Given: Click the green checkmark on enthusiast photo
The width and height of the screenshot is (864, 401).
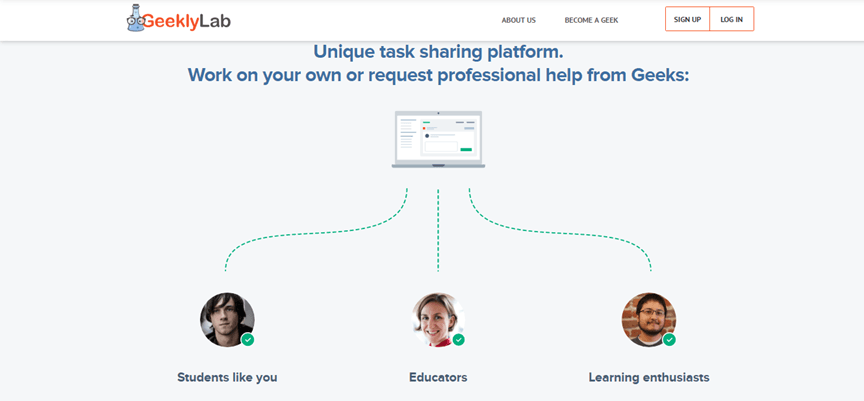Looking at the screenshot, I should 669,340.
